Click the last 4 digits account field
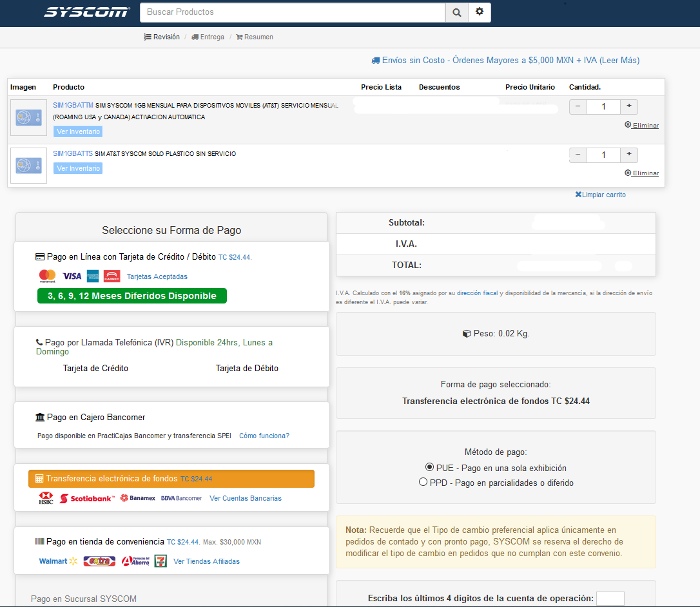This screenshot has height=607, width=700. pos(610,599)
